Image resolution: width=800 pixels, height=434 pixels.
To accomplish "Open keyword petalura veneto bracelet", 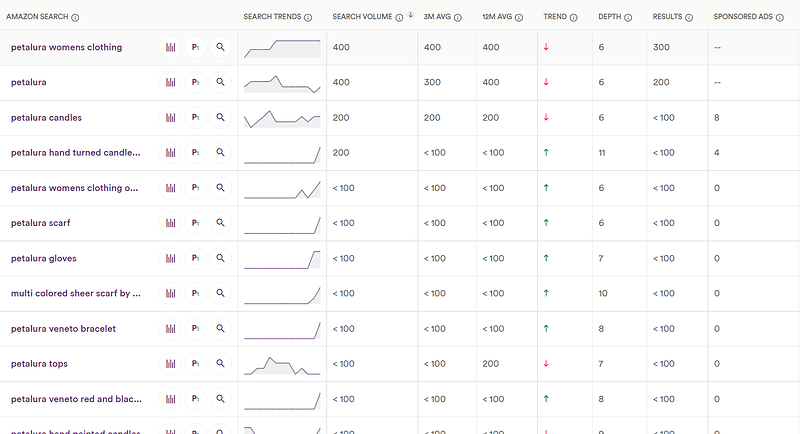I will (63, 329).
